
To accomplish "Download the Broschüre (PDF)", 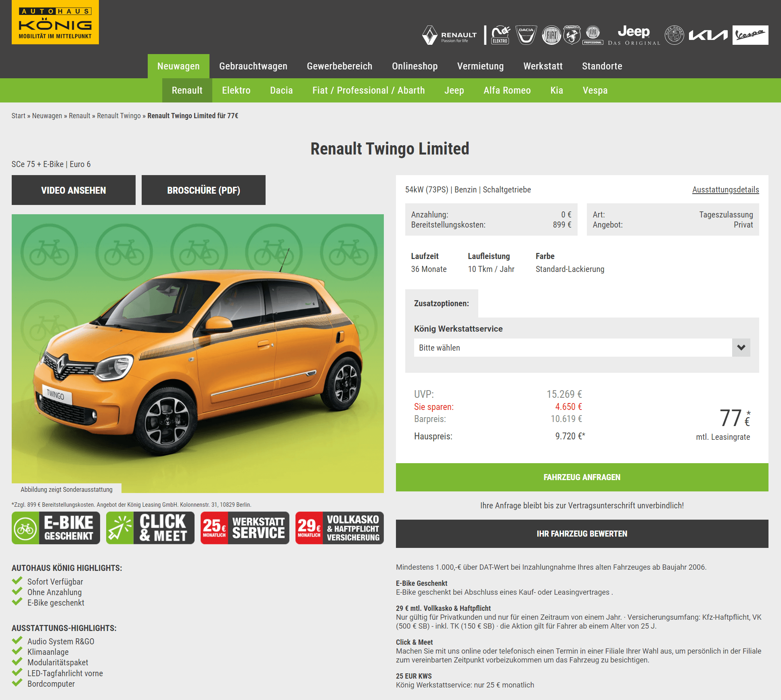I will click(203, 190).
